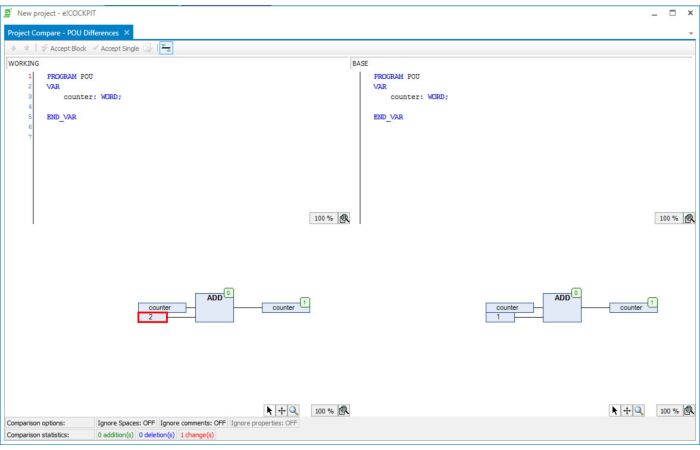Click the zoom magnifier icon in BASE code pane
Screen dimensions: 700x450
(x=690, y=217)
